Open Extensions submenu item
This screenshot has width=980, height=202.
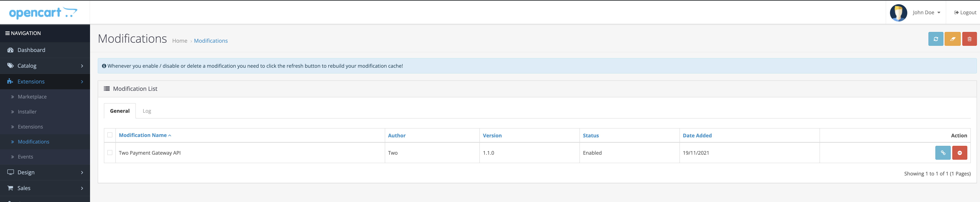pyautogui.click(x=30, y=127)
